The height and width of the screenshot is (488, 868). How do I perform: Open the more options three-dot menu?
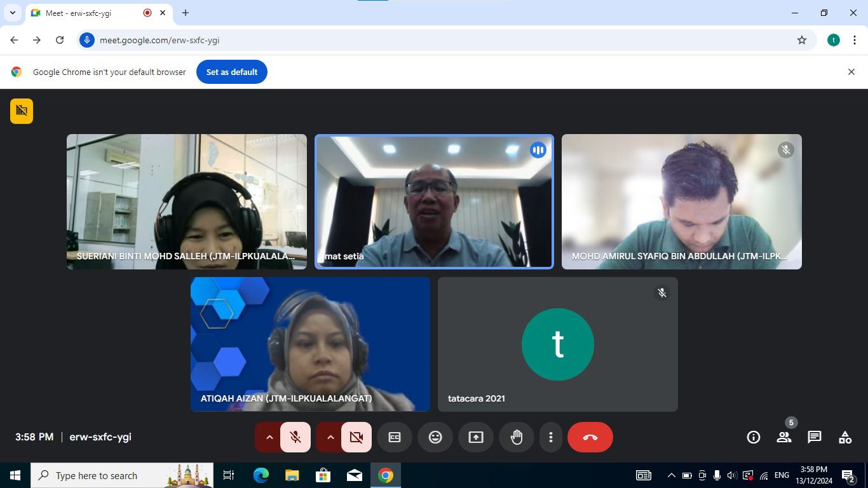pyautogui.click(x=550, y=437)
